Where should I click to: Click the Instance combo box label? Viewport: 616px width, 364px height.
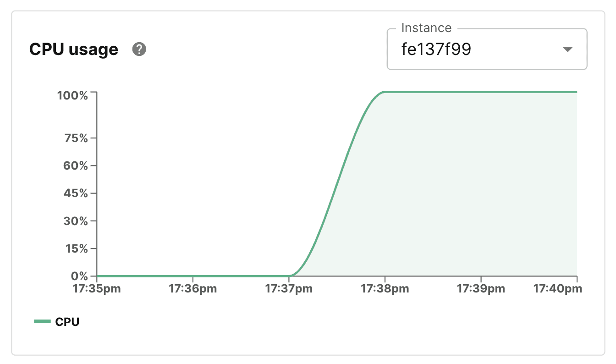426,28
